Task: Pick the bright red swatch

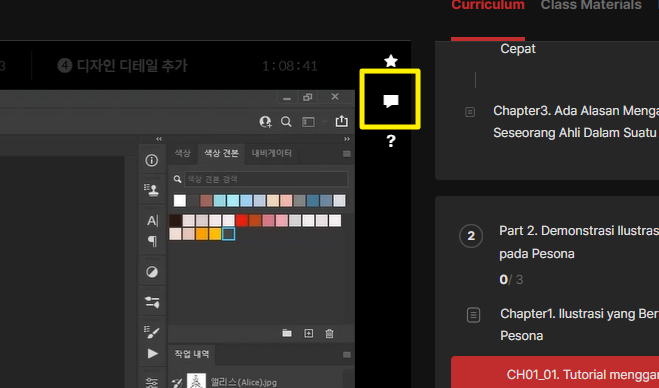Action: click(x=242, y=220)
